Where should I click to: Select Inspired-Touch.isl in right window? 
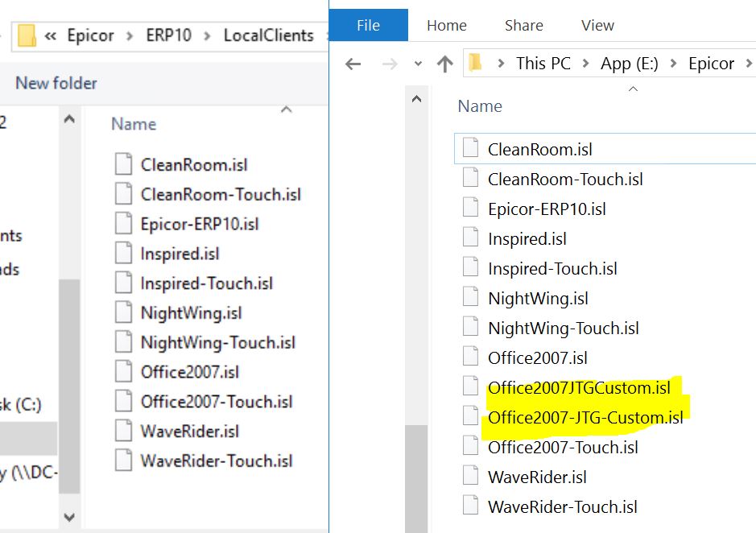[x=552, y=269]
